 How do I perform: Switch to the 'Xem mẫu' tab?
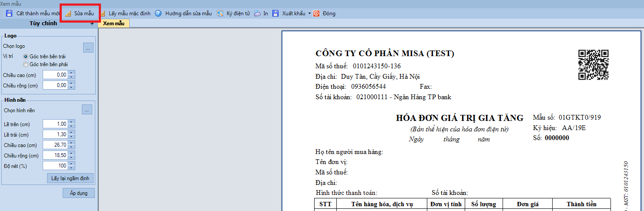pos(114,23)
